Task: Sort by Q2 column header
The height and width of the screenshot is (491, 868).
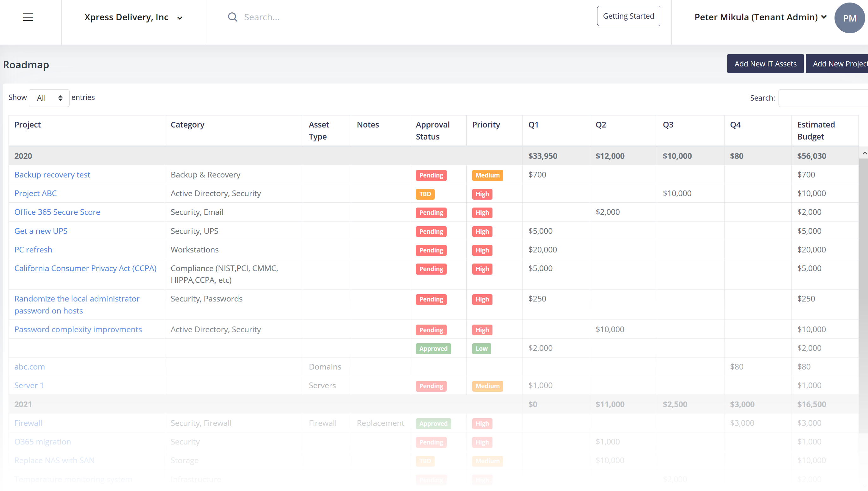Action: (623, 131)
